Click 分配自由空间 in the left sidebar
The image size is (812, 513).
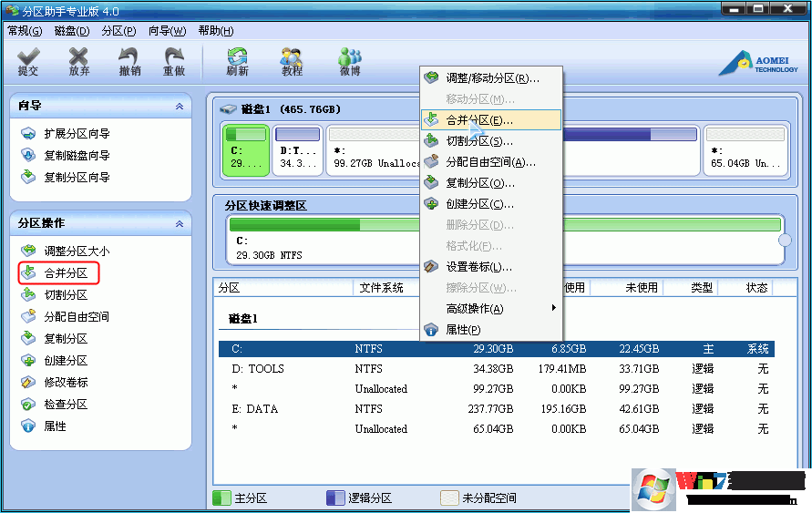pos(77,317)
